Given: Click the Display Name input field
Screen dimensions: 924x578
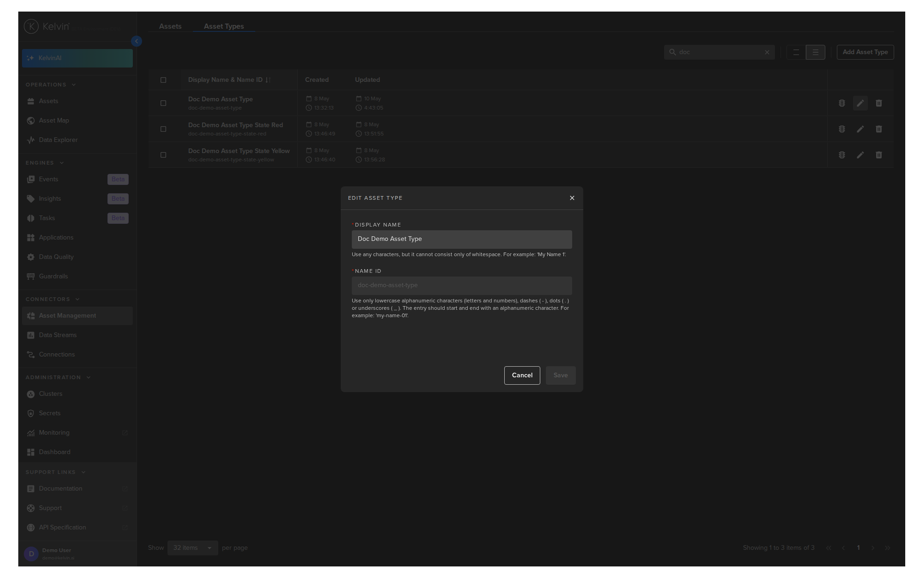Looking at the screenshot, I should coord(462,239).
